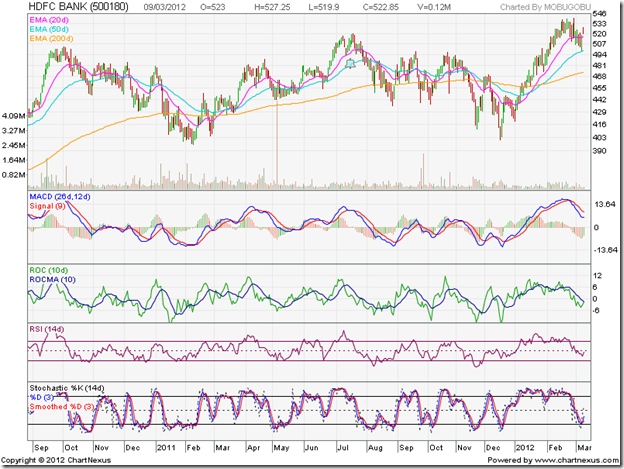Screen dimensions: 624x469
Task: Click the 2.46M volume axis label
Action: point(14,145)
